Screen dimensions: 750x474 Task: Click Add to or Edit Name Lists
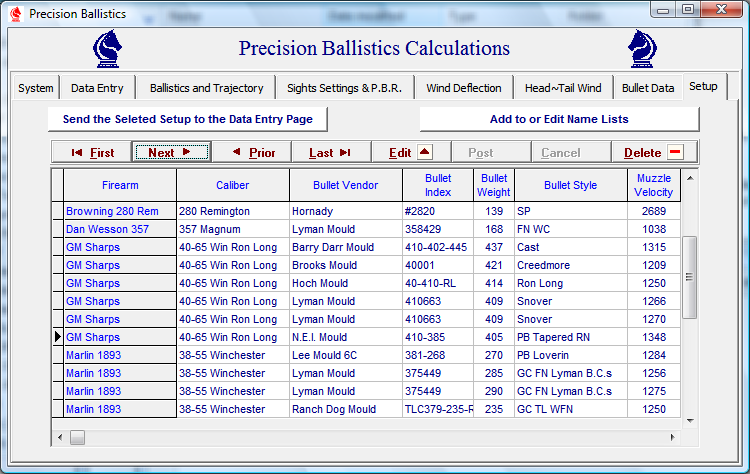click(559, 119)
